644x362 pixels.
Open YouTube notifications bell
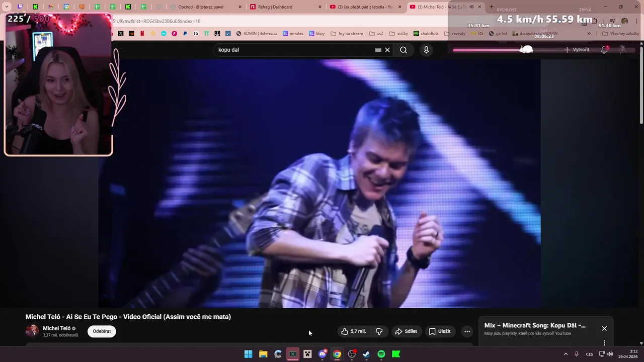pyautogui.click(x=604, y=50)
